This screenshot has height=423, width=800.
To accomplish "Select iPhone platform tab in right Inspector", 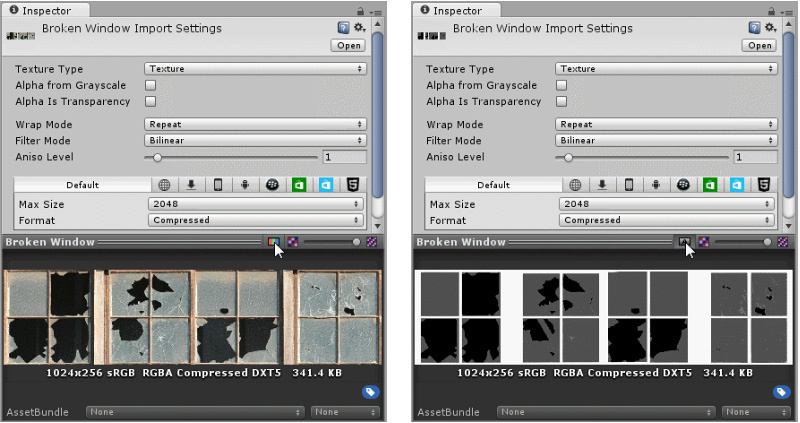I will coord(629,185).
